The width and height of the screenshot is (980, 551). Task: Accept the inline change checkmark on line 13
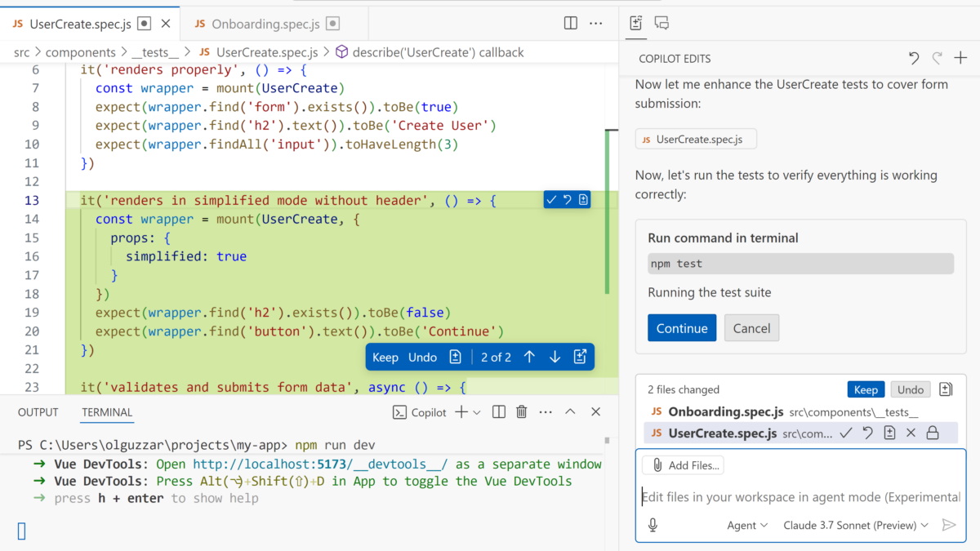551,200
